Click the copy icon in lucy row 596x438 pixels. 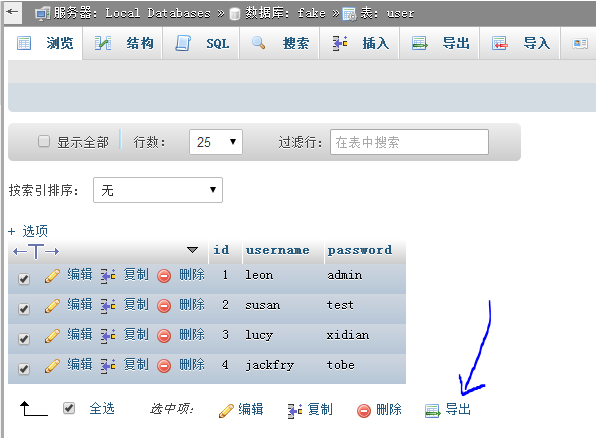point(108,336)
